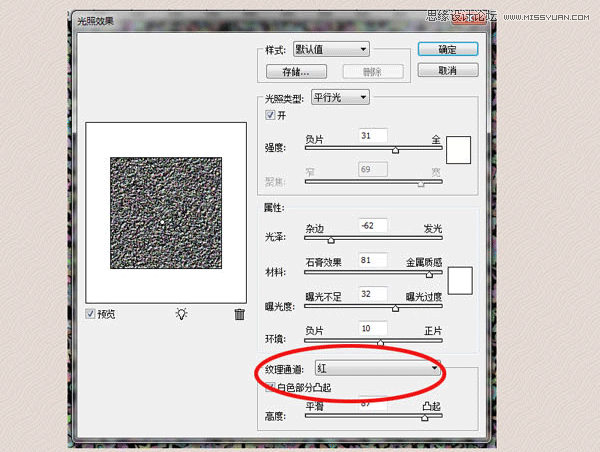Click the 高度 height slider handle
Screen dimensions: 600x452
pyautogui.click(x=425, y=418)
